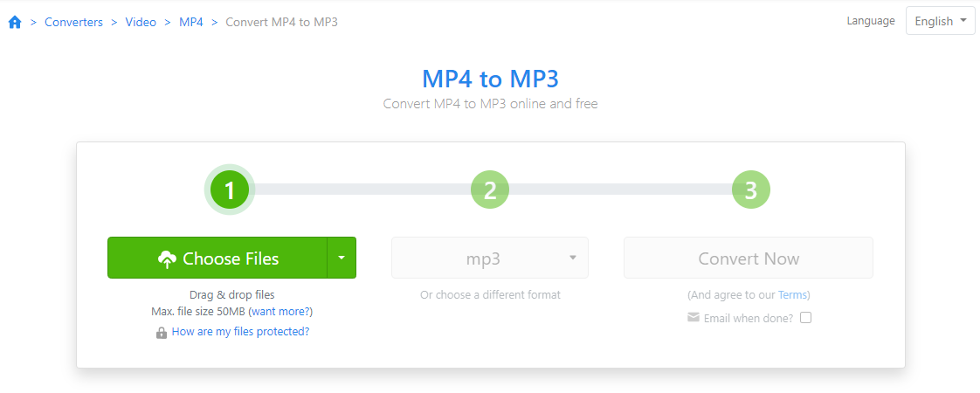
Task: Open the 'want more?' link
Action: (280, 312)
